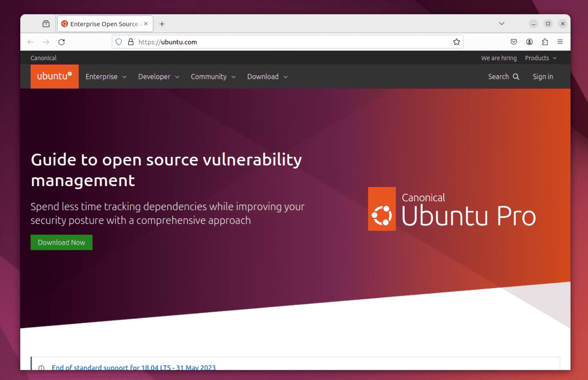The image size is (588, 380).
Task: Go forward to next page
Action: (x=46, y=42)
